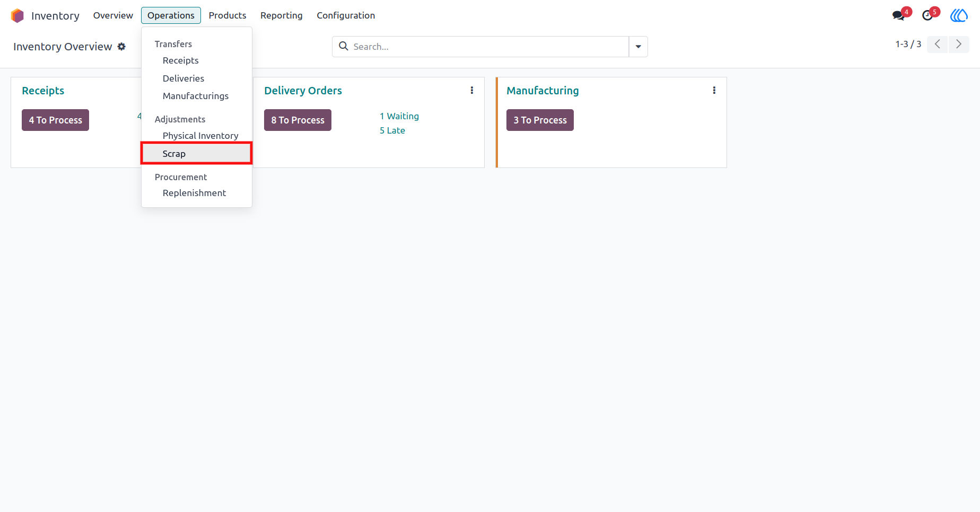Click the 4 To Process button
This screenshot has width=980, height=512.
(55, 120)
